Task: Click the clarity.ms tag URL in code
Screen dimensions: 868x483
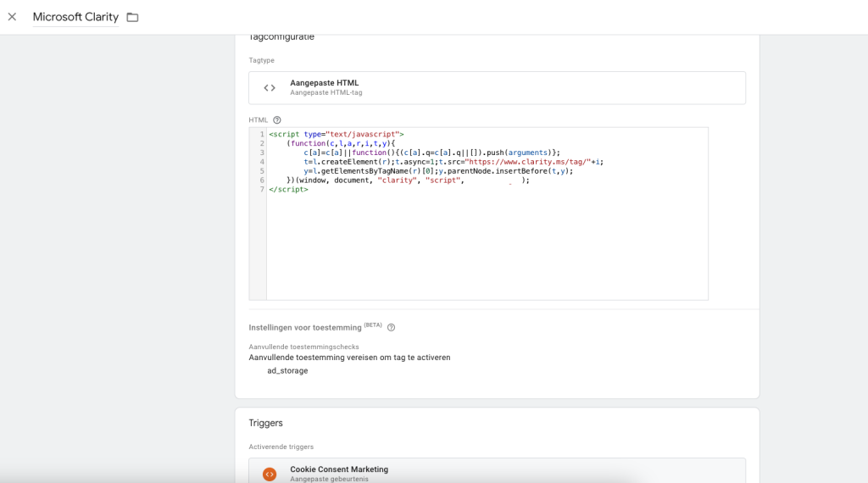Action: 527,162
